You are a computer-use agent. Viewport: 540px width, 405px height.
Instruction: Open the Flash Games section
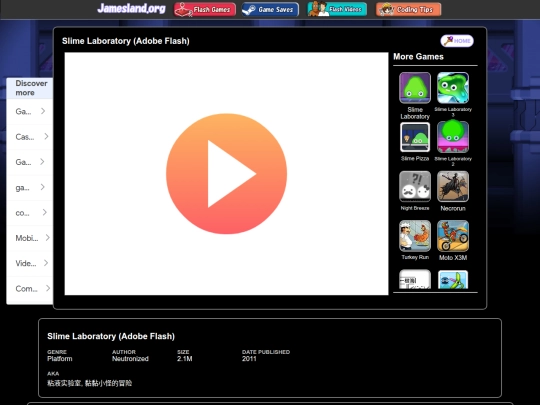(205, 9)
